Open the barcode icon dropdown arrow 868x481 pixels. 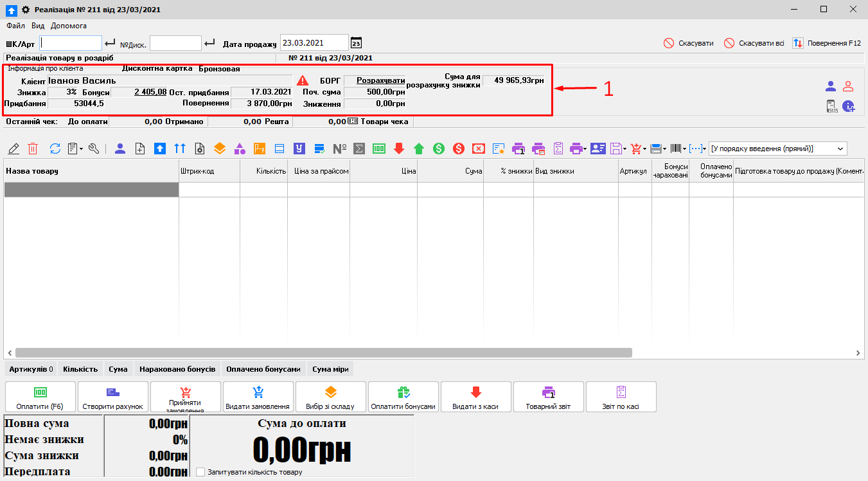point(686,149)
